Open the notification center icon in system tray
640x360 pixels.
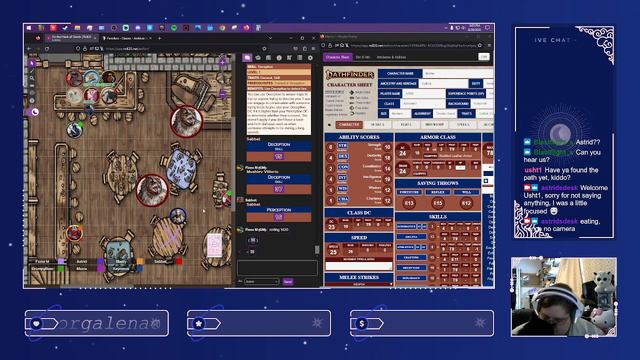tap(487, 28)
